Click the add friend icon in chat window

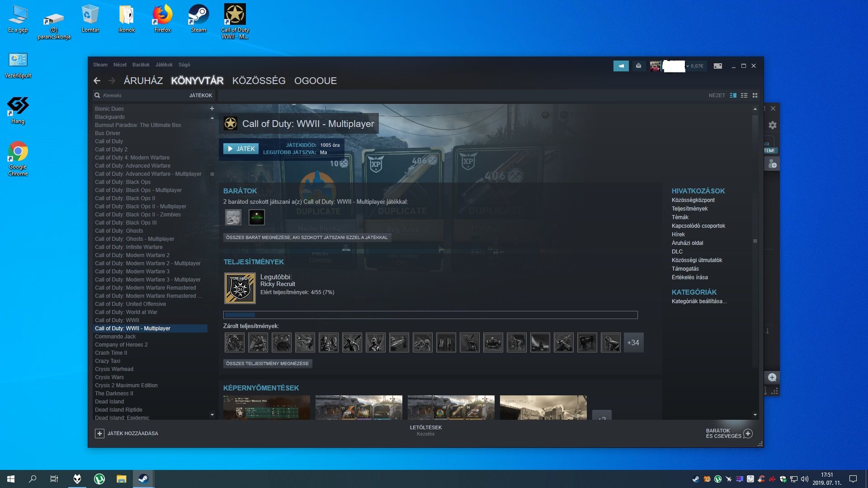point(773,164)
